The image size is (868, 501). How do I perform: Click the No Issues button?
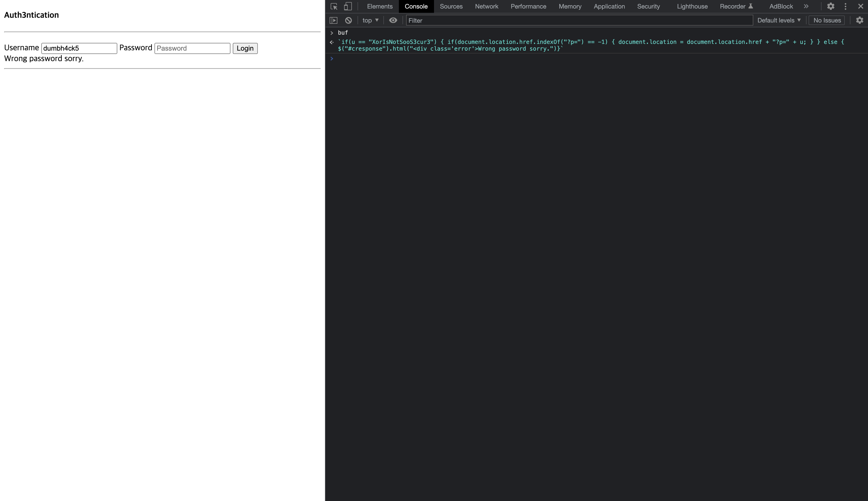pos(827,20)
